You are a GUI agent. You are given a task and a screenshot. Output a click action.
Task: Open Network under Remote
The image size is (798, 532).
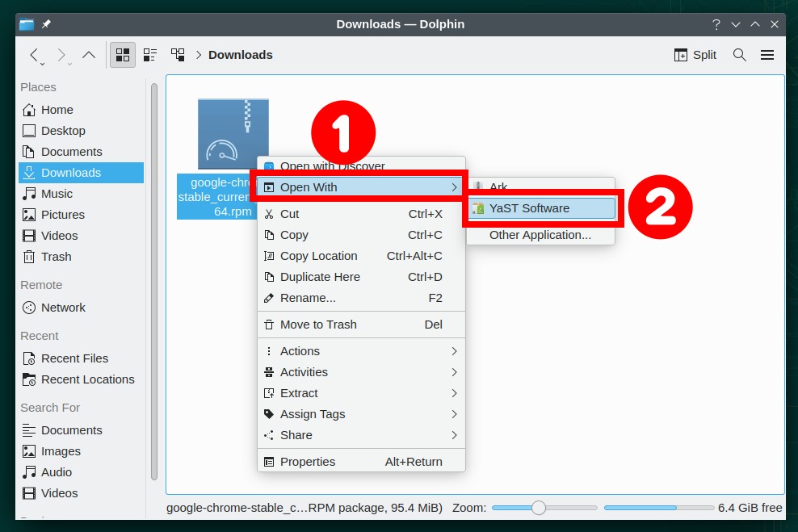click(x=82, y=308)
